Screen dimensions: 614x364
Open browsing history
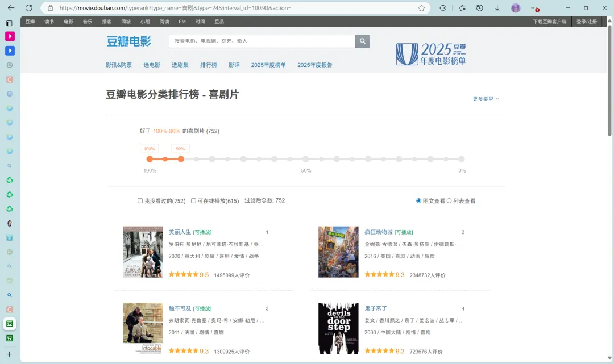(480, 8)
